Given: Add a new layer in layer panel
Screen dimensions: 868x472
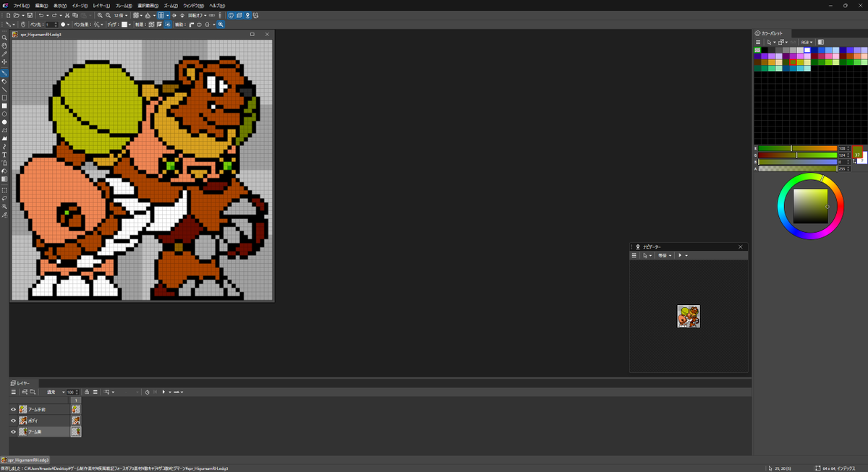Looking at the screenshot, I should [x=25, y=392].
